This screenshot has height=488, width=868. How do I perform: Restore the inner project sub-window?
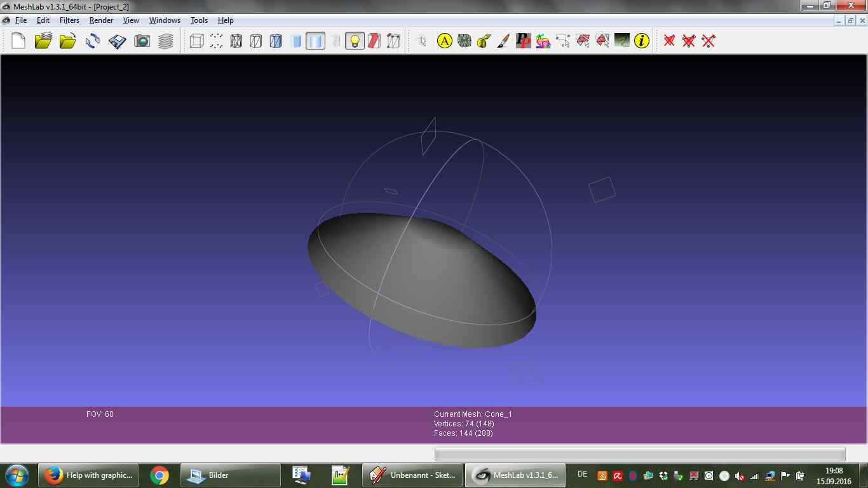tap(850, 20)
